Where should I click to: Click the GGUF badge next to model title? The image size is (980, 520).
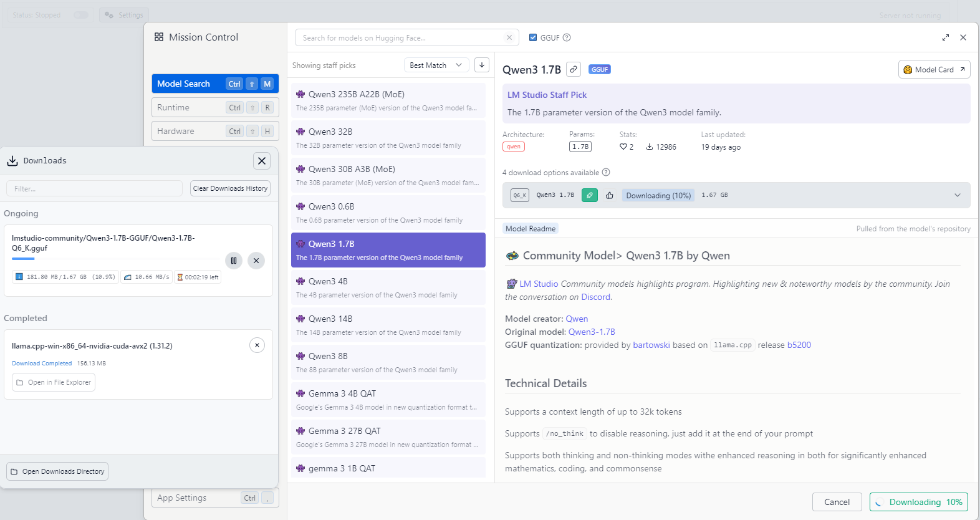click(x=600, y=69)
